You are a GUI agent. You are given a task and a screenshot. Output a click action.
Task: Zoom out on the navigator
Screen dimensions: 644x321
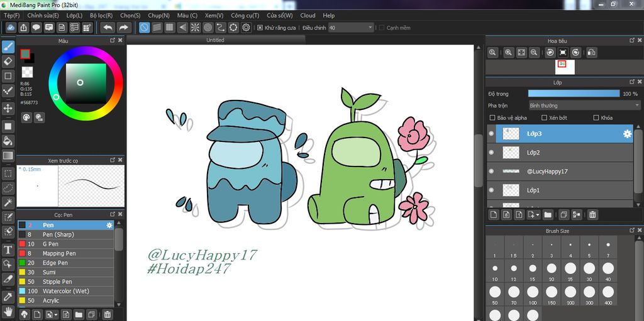click(x=534, y=52)
